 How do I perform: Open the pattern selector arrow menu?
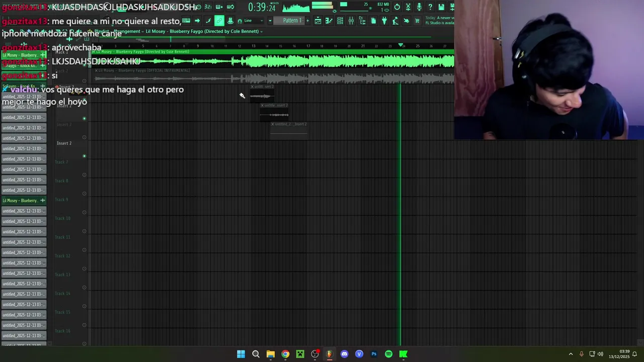tap(270, 21)
